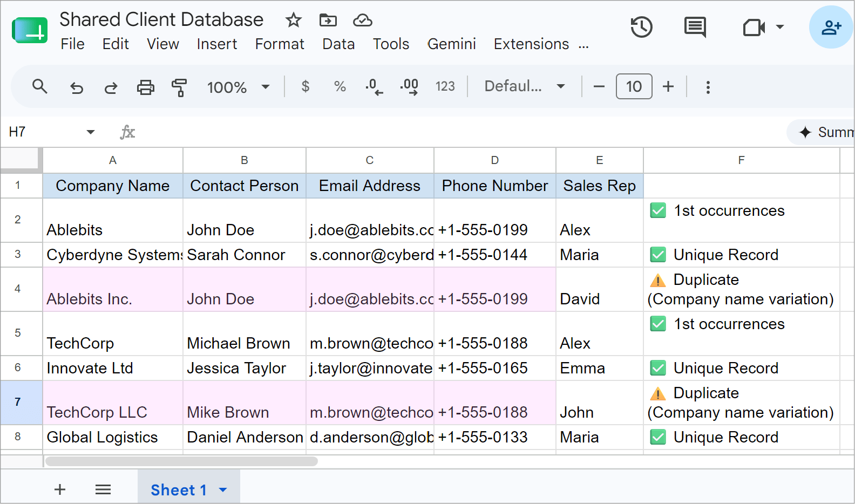Click the document title Shared Client Database
This screenshot has width=855, height=504.
[161, 20]
